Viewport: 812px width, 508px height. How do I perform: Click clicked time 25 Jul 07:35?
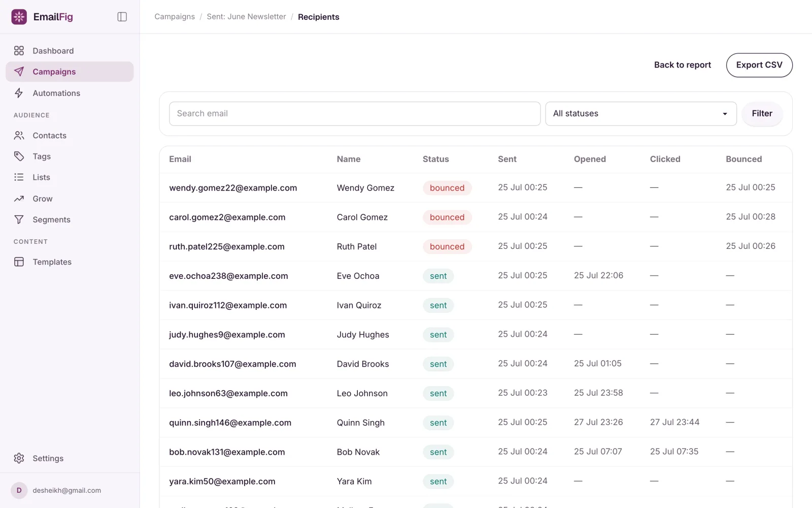click(x=674, y=452)
